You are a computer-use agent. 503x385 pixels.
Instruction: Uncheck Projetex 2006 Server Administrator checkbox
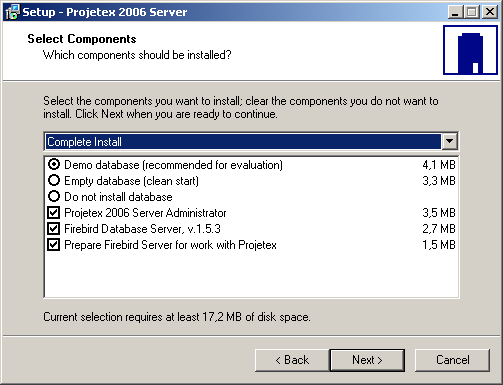[x=54, y=212]
